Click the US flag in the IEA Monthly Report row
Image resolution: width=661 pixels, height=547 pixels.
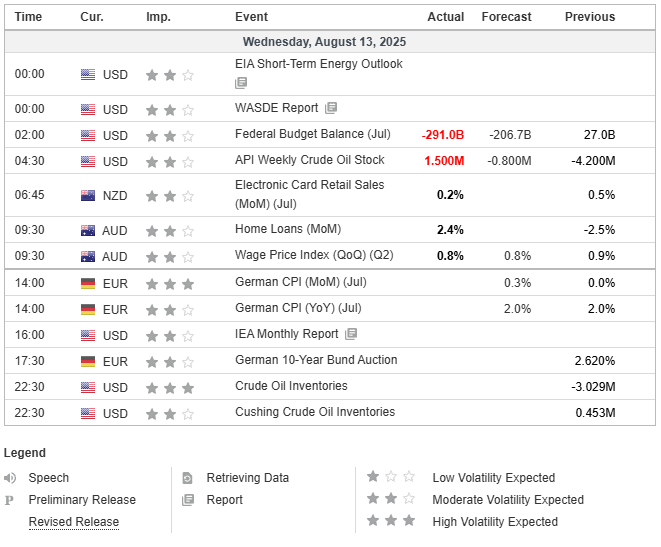[88, 336]
